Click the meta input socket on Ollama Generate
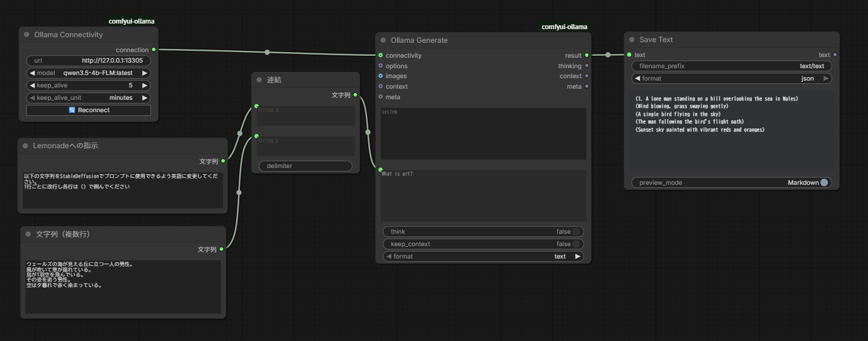868x341 pixels. 381,97
